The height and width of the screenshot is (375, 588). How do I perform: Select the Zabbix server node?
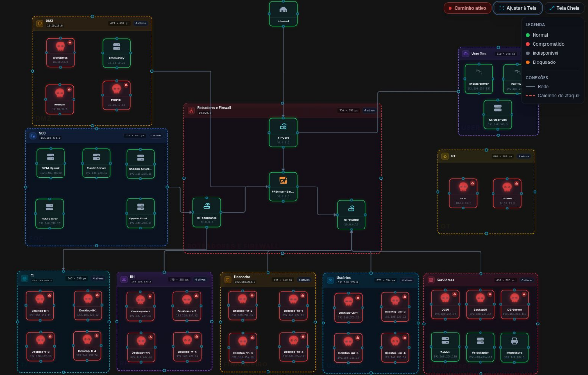[445, 347]
